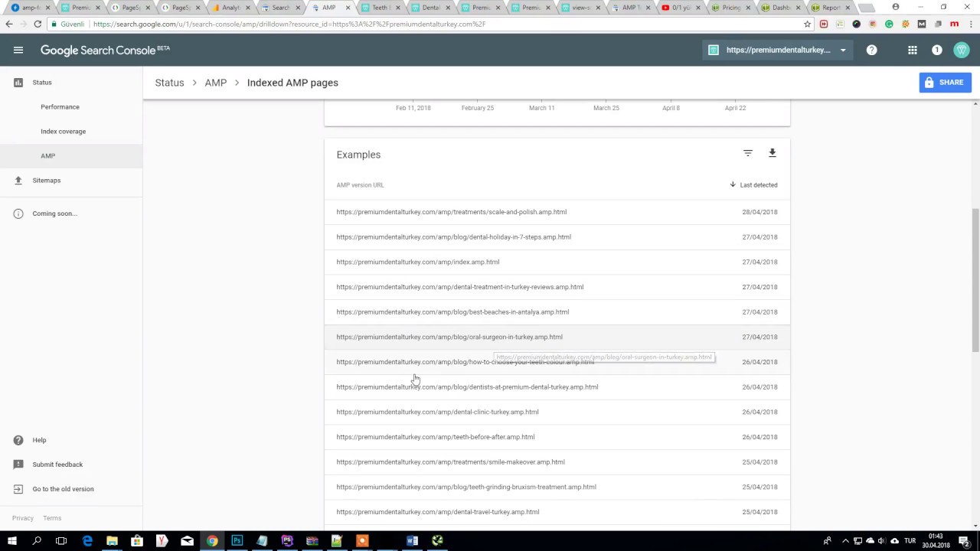The width and height of the screenshot is (980, 551).
Task: Click the Status chart icon in sidebar
Action: pos(18,83)
